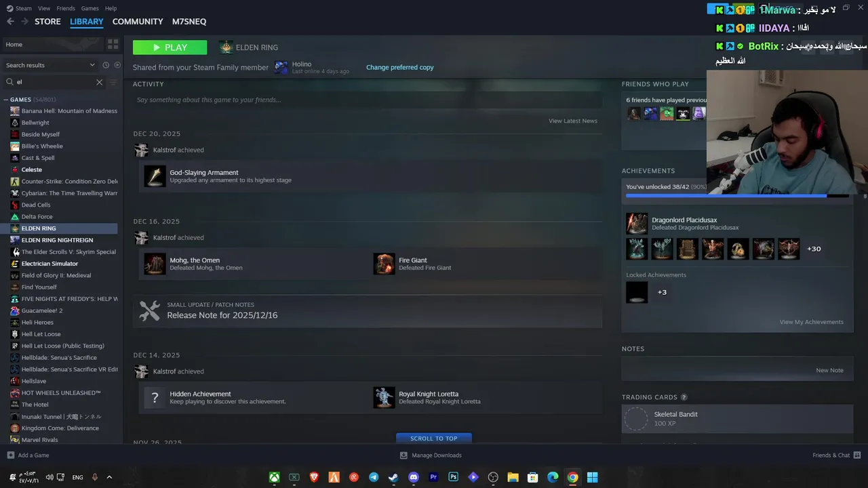Open Royal Knight Loretta achievement icon
This screenshot has height=488, width=868.
pyautogui.click(x=384, y=397)
